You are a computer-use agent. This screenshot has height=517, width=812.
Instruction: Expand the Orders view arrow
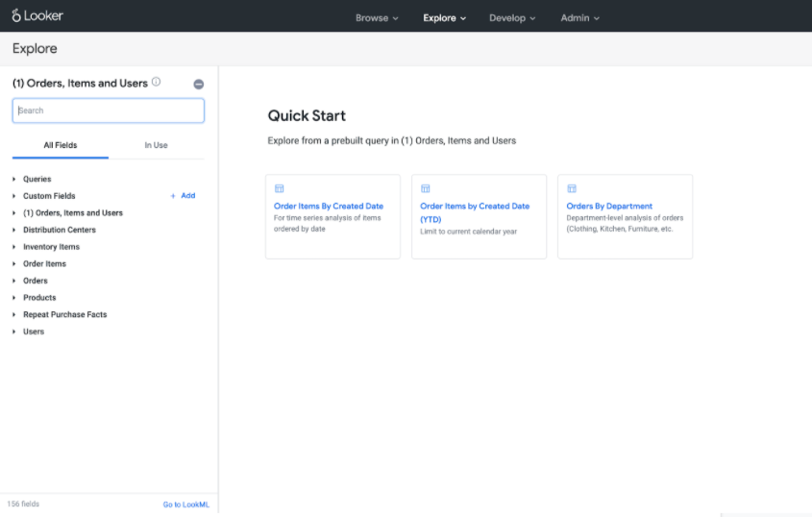(x=14, y=281)
